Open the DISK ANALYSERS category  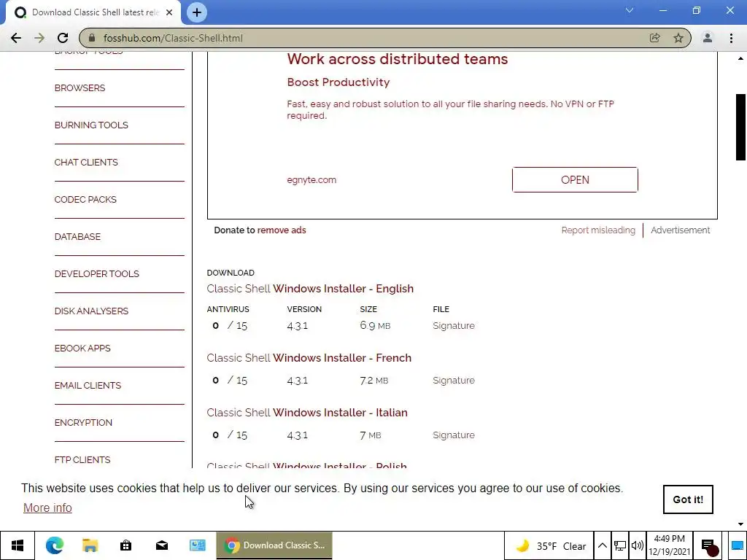pos(91,311)
